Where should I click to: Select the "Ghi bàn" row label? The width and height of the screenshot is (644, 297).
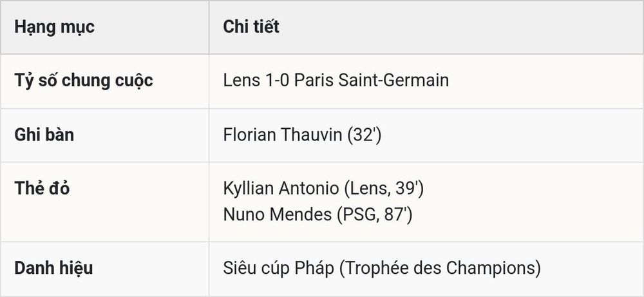44,135
